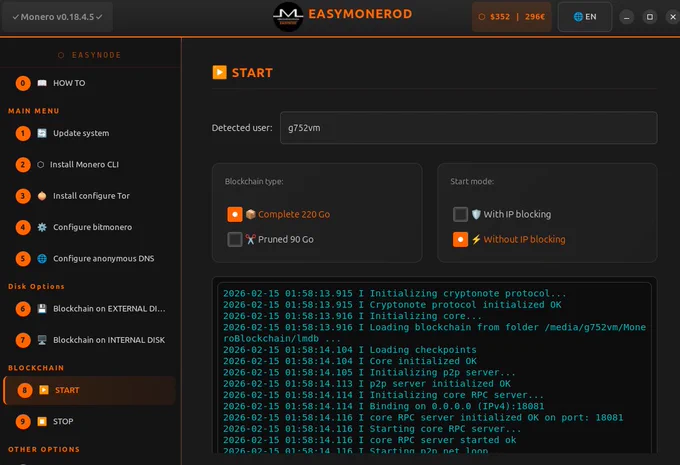Click the EasyMonerod logo in title bar
This screenshot has height=465, width=680.
(x=288, y=16)
